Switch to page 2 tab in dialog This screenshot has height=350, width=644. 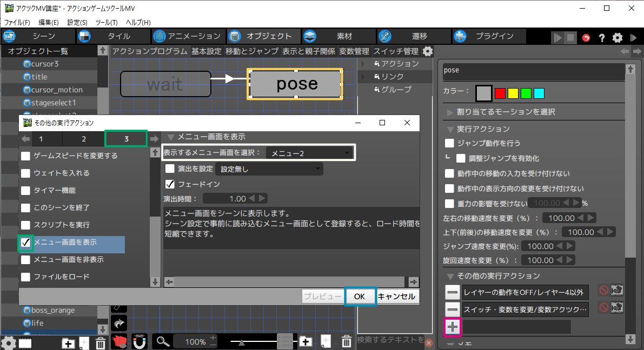point(84,139)
